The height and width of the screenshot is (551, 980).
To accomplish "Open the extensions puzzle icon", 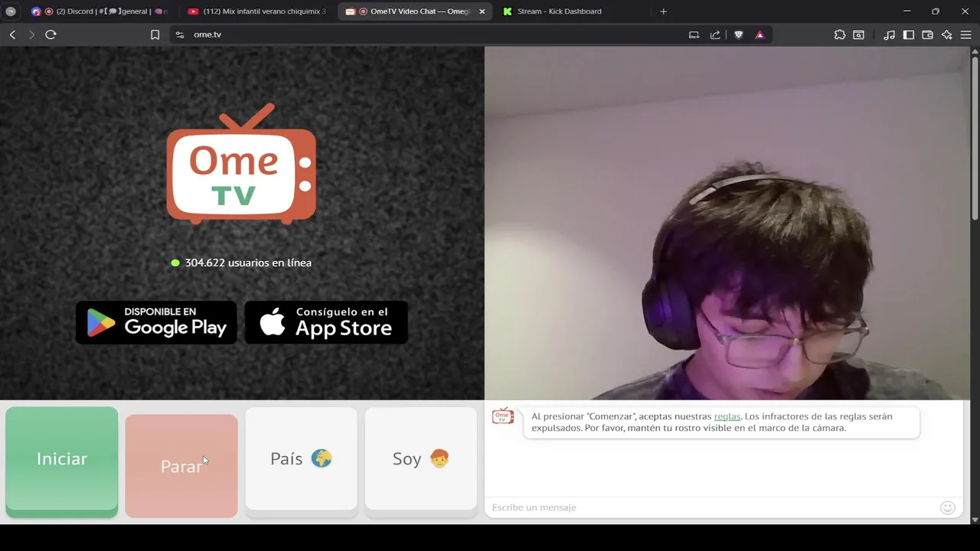I will pyautogui.click(x=840, y=34).
